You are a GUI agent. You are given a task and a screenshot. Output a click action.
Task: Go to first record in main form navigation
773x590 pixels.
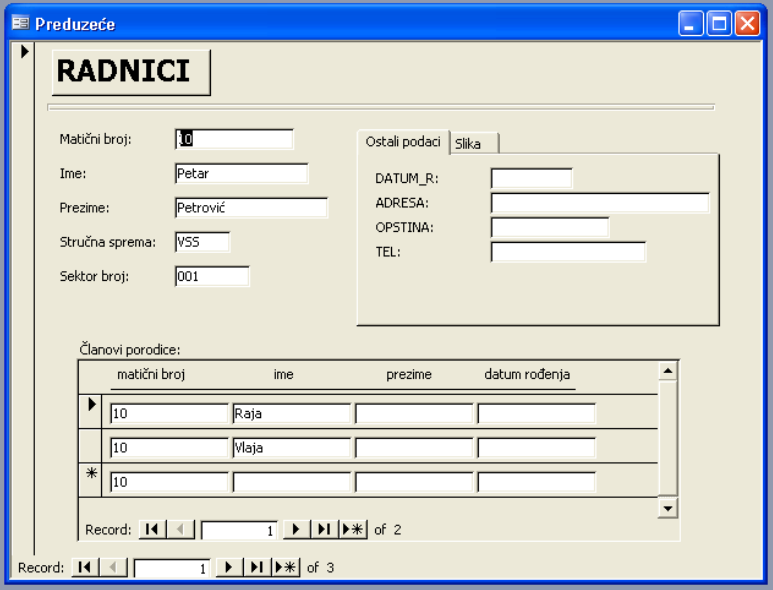[83, 568]
